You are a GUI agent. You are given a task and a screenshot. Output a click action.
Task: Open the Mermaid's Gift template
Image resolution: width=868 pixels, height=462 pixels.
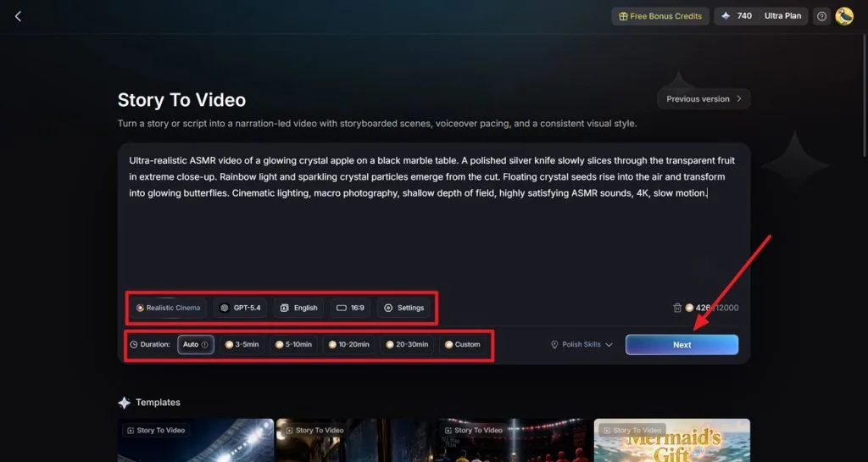tap(672, 440)
